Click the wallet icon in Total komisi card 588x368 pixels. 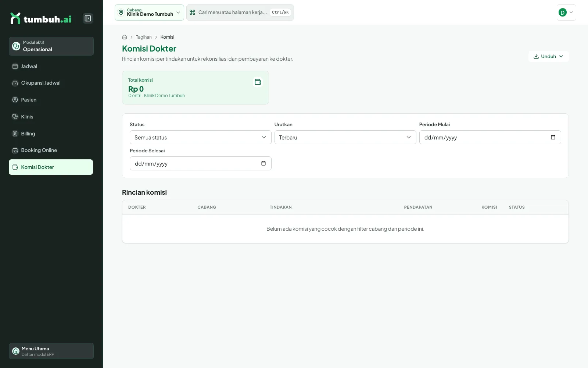[x=258, y=82]
